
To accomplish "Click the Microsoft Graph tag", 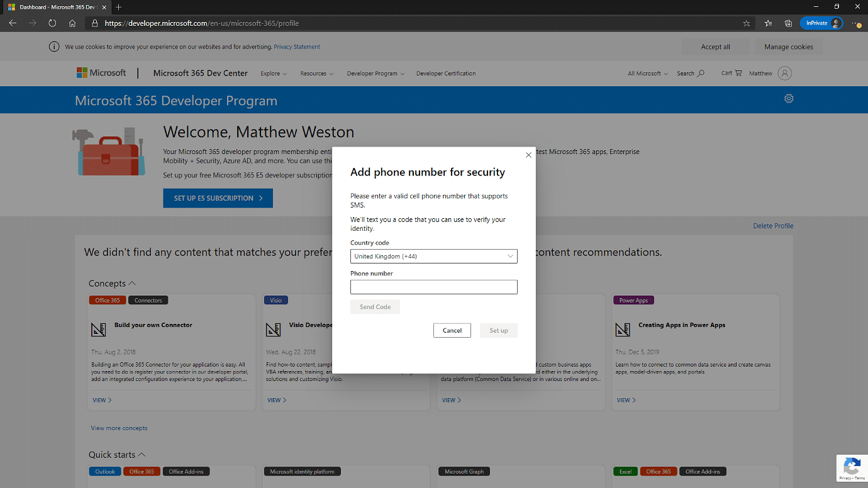I will point(464,471).
